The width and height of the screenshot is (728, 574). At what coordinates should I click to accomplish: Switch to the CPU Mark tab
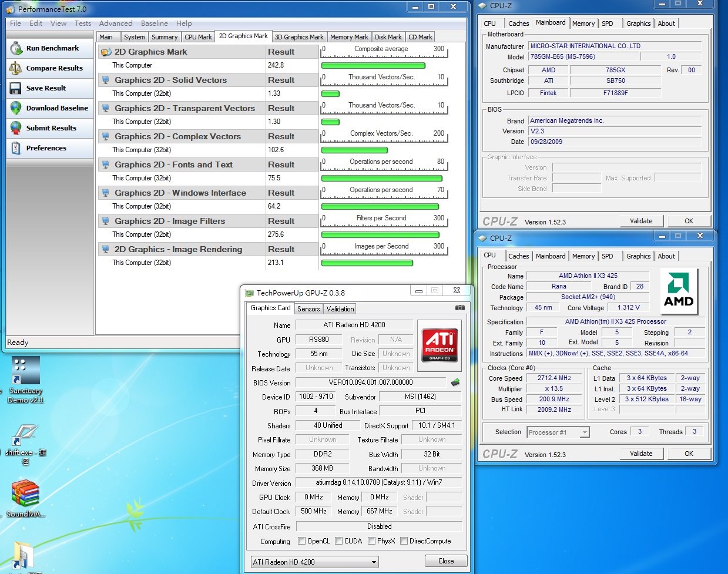coord(198,37)
